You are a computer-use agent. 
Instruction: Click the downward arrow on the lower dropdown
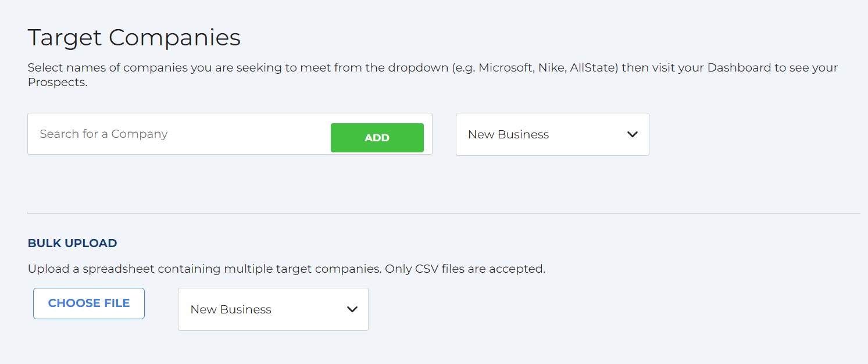351,309
